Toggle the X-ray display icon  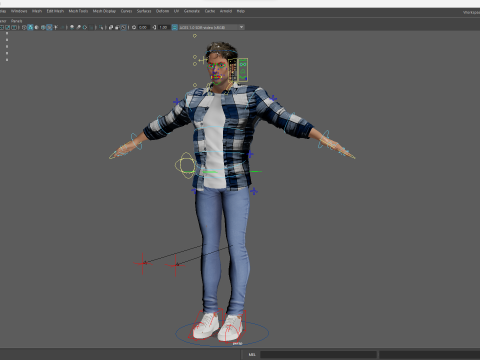pos(111,27)
